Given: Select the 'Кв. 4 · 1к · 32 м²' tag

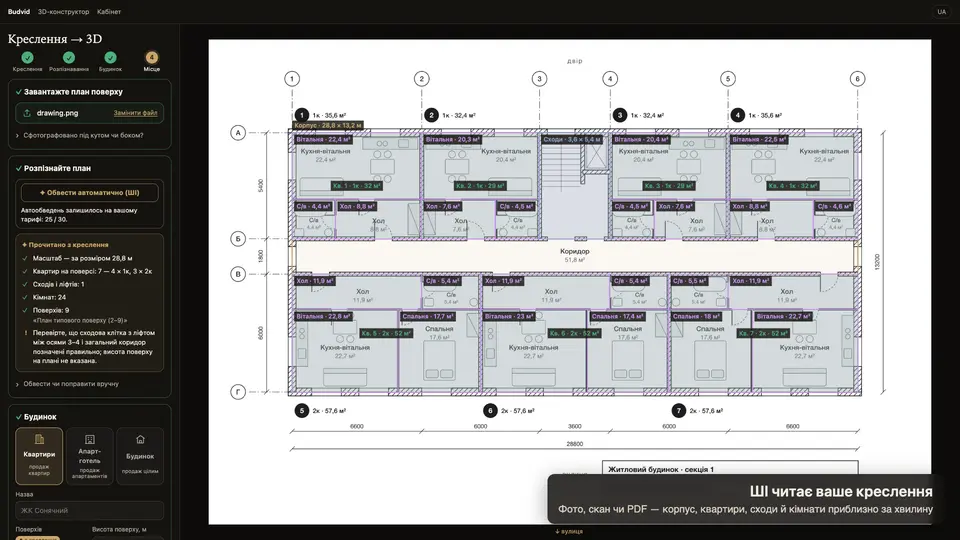Looking at the screenshot, I should tap(792, 186).
